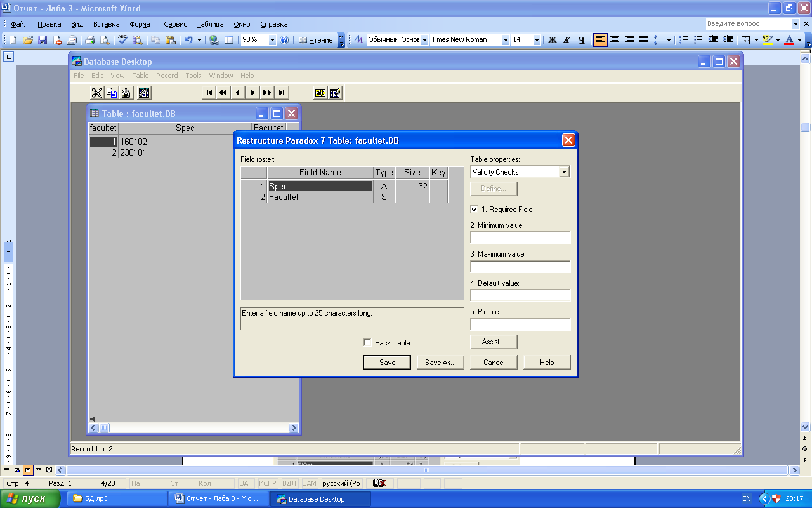812x508 pixels.
Task: Click the Default value input field
Action: (x=520, y=295)
